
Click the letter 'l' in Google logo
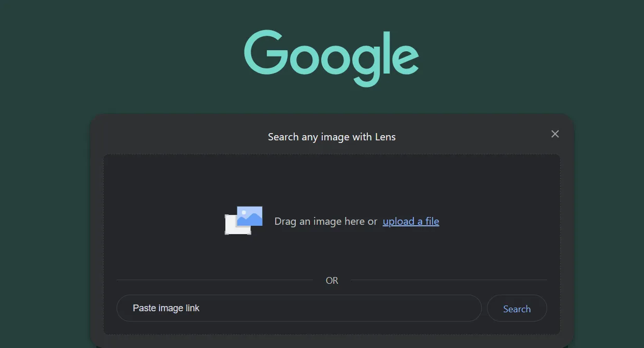click(x=386, y=52)
